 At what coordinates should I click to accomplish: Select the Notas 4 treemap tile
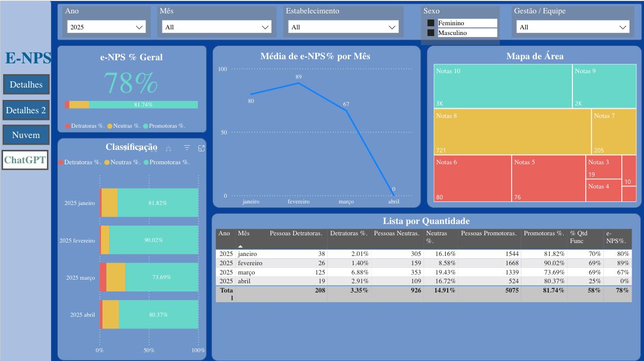pos(604,191)
